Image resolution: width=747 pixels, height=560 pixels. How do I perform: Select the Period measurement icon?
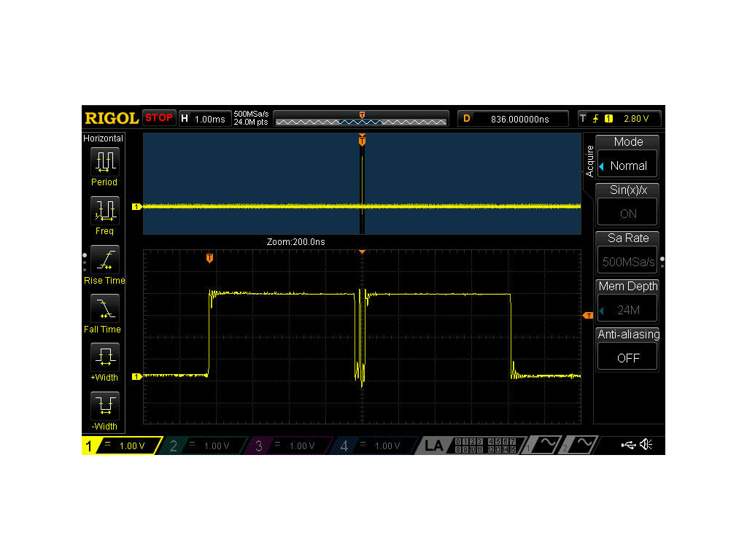(x=104, y=161)
